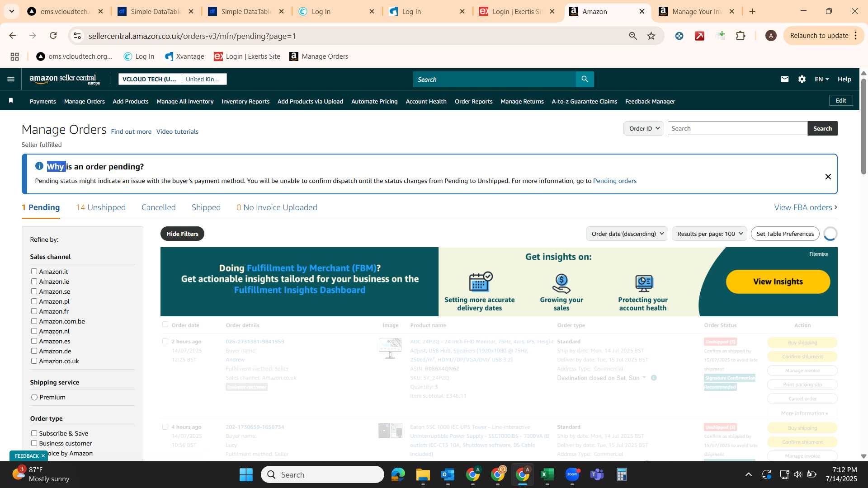The width and height of the screenshot is (868, 488).
Task: Tick the select-all orders header checkbox
Action: (165, 324)
